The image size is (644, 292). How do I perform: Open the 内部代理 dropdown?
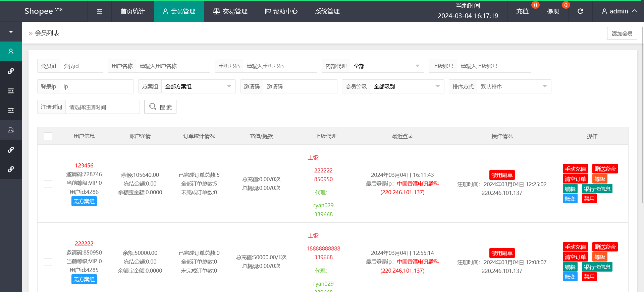click(x=386, y=66)
